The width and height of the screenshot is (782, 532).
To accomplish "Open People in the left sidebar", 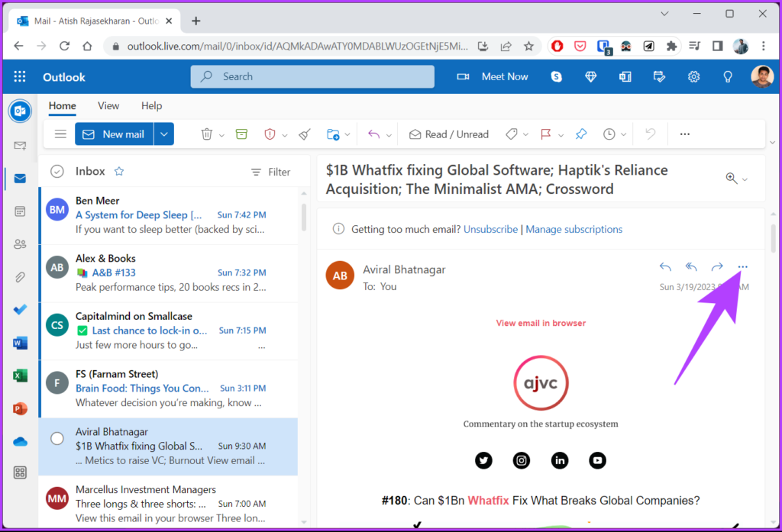I will point(20,244).
